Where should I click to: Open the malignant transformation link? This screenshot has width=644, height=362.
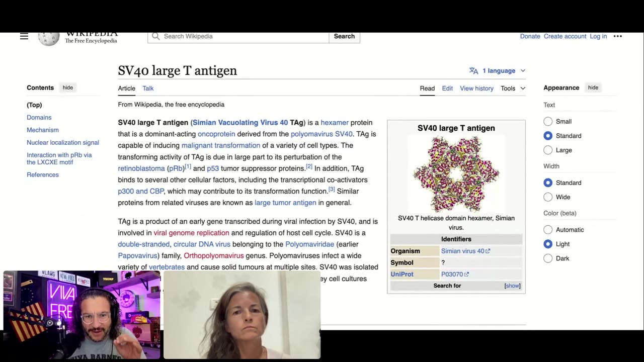(221, 145)
